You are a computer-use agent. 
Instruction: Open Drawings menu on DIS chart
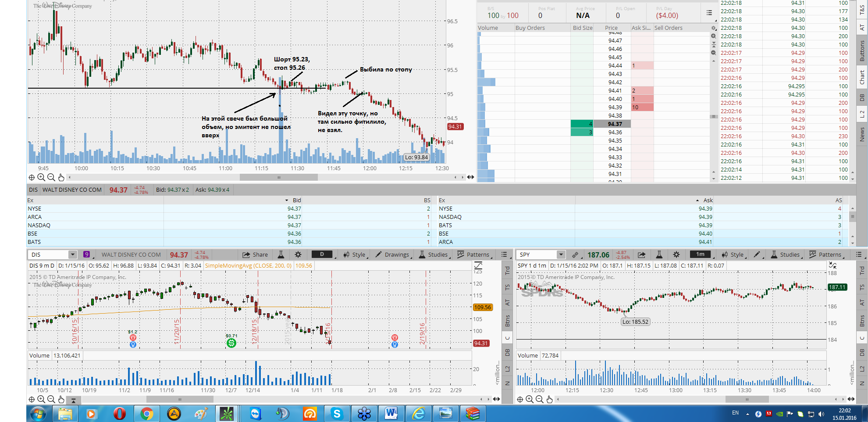(x=392, y=254)
